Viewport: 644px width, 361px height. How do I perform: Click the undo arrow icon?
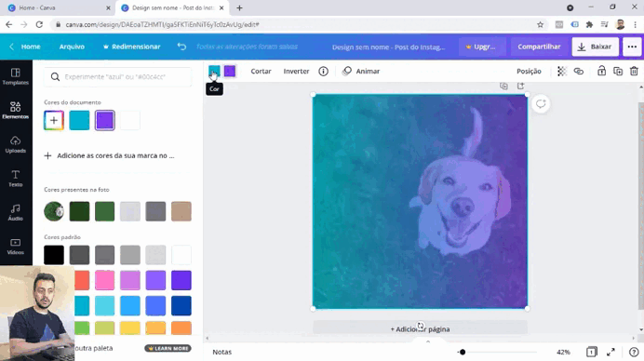click(181, 47)
